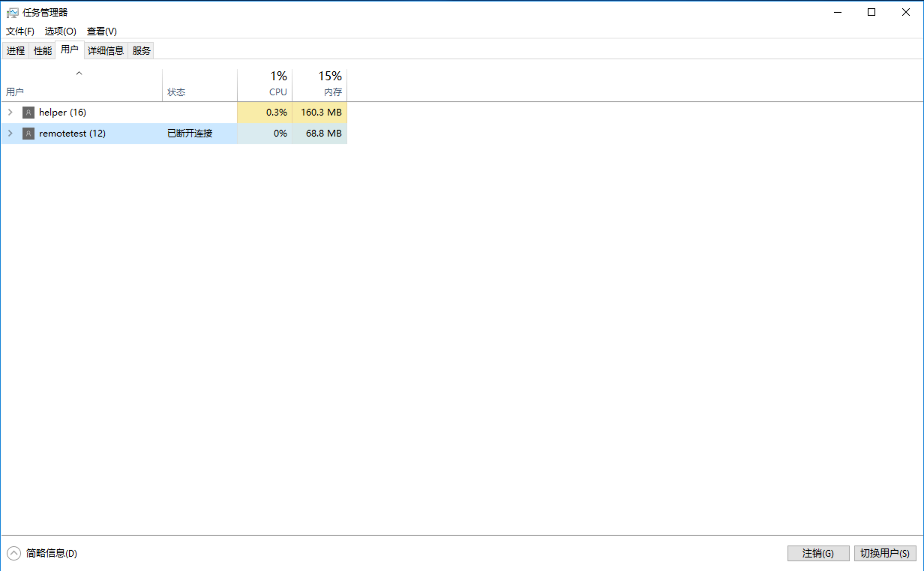
Task: Click the helper user avatar icon
Action: pyautogui.click(x=28, y=113)
